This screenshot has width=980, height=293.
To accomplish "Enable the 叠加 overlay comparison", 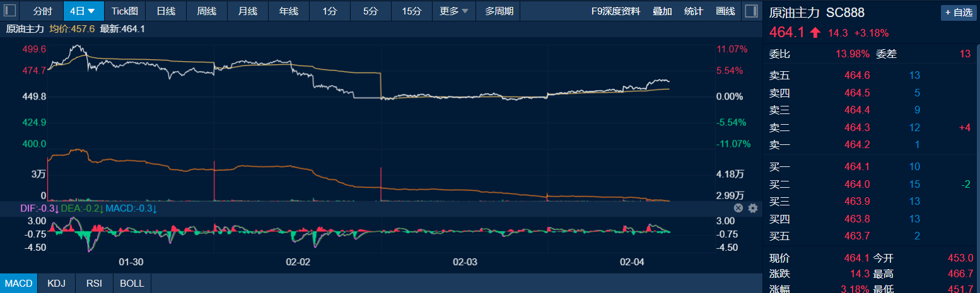I will pos(662,11).
